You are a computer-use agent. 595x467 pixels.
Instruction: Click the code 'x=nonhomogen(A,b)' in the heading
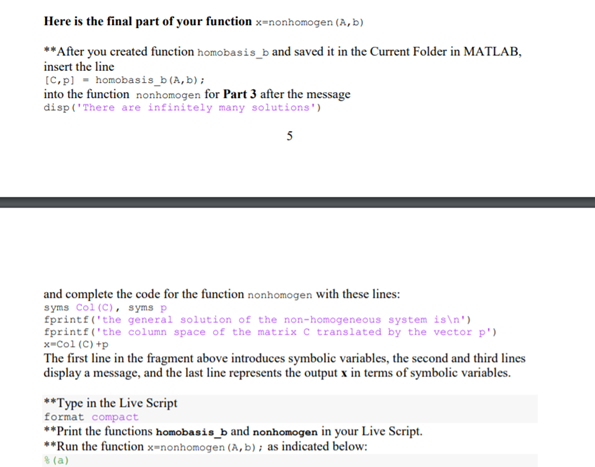point(310,22)
